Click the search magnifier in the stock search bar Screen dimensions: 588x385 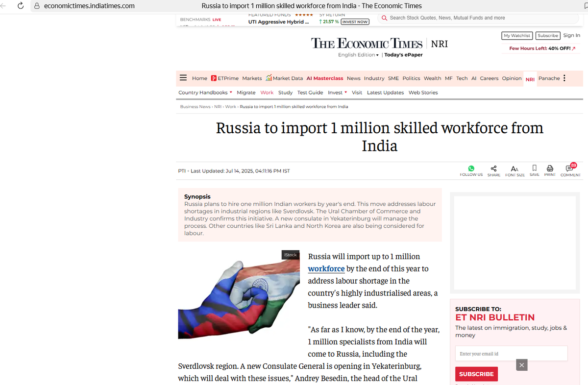pyautogui.click(x=384, y=18)
